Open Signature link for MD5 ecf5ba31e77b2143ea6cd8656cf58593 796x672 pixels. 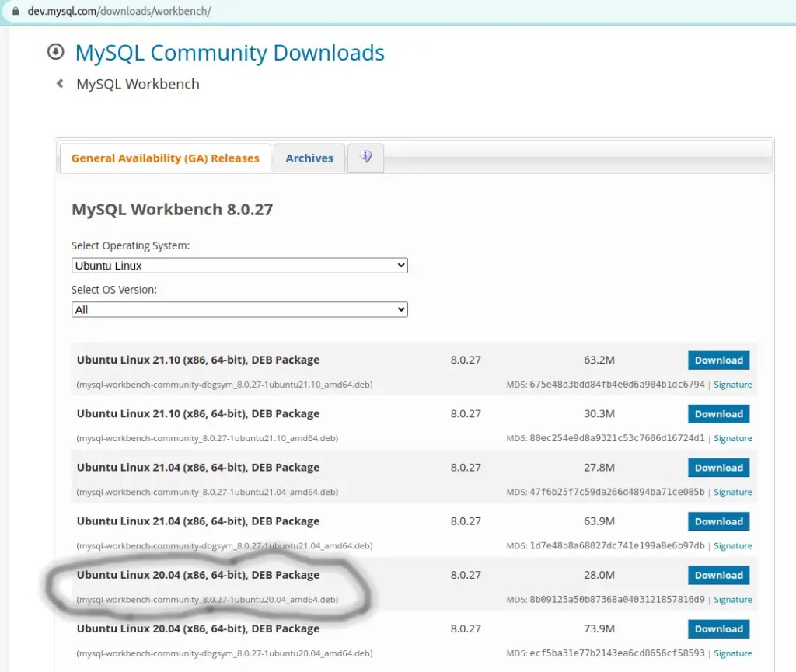point(732,653)
